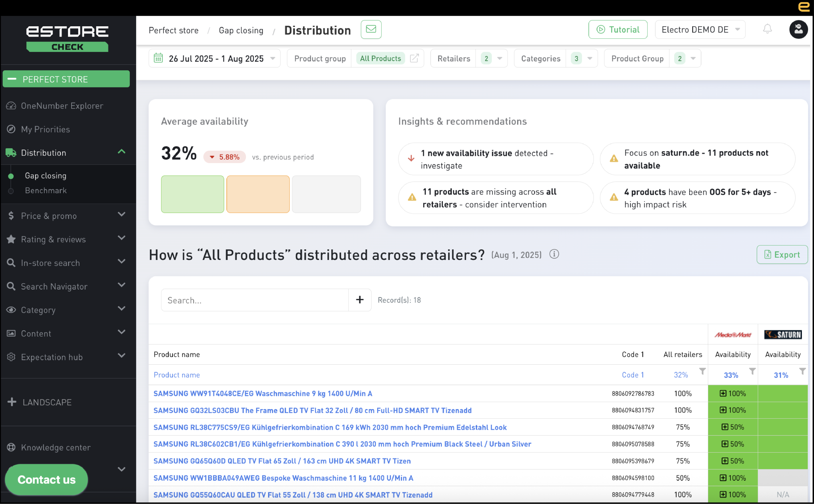Select Benchmark under Distribution
The image size is (814, 504).
(x=46, y=191)
